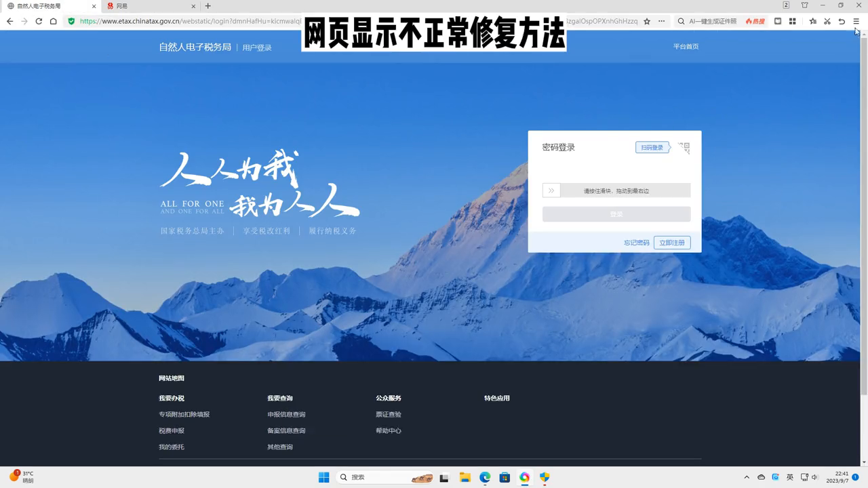Open the four-square extensions grid icon
The width and height of the screenshot is (868, 488).
(x=792, y=21)
